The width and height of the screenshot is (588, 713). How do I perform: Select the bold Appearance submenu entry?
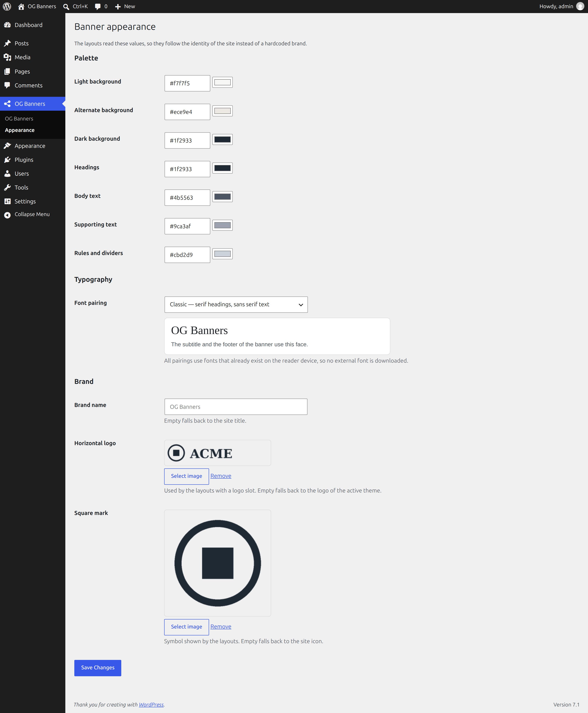pyautogui.click(x=20, y=130)
